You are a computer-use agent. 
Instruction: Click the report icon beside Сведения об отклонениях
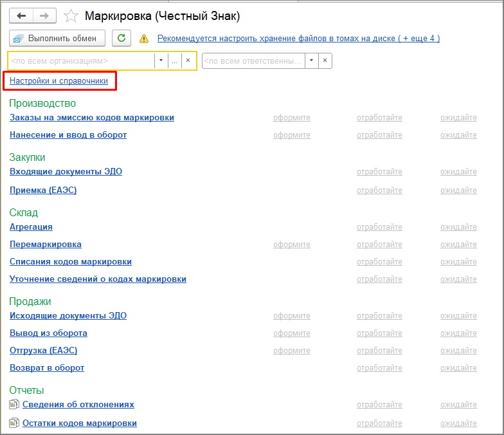click(14, 404)
